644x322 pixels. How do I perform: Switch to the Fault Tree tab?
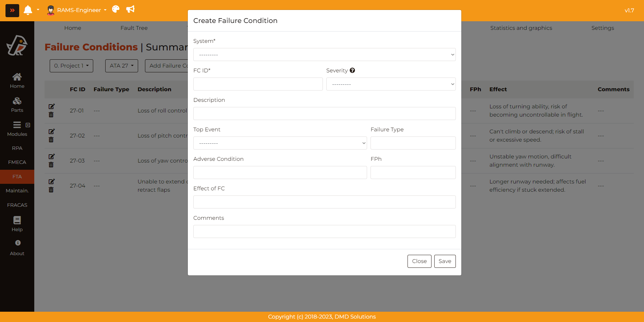[134, 28]
